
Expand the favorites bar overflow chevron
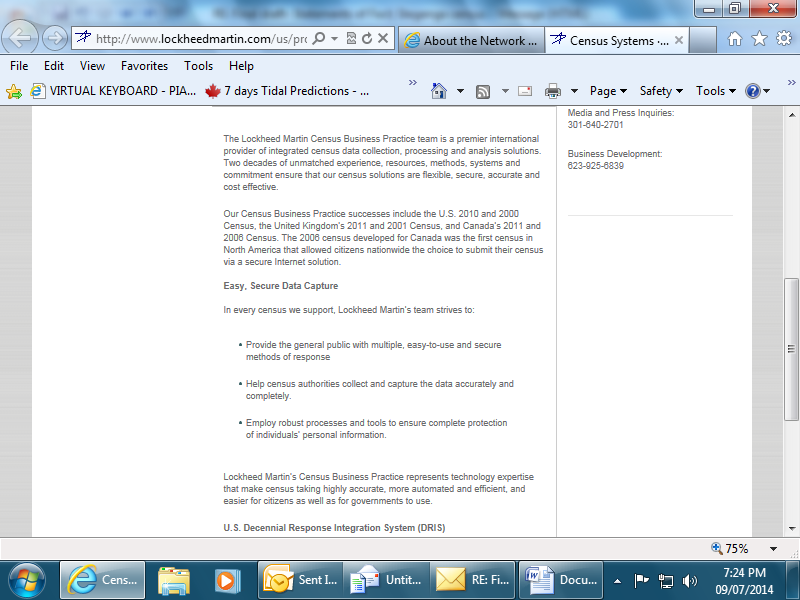413,83
